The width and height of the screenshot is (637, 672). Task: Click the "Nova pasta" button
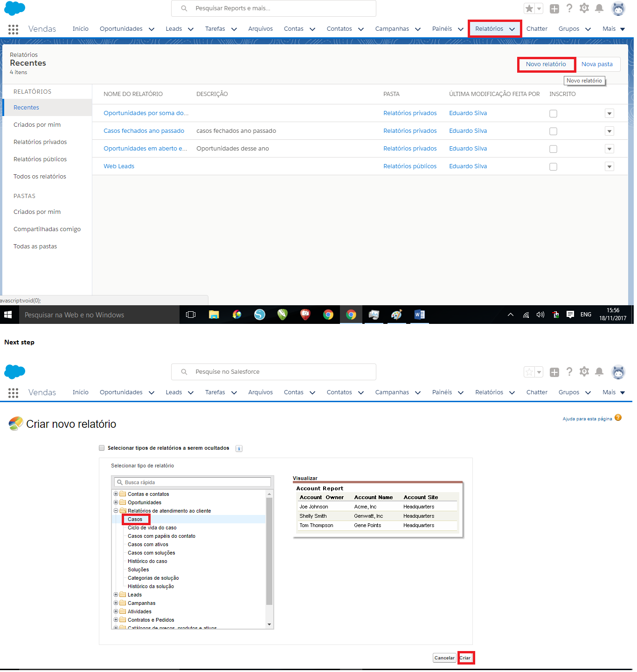click(x=597, y=64)
